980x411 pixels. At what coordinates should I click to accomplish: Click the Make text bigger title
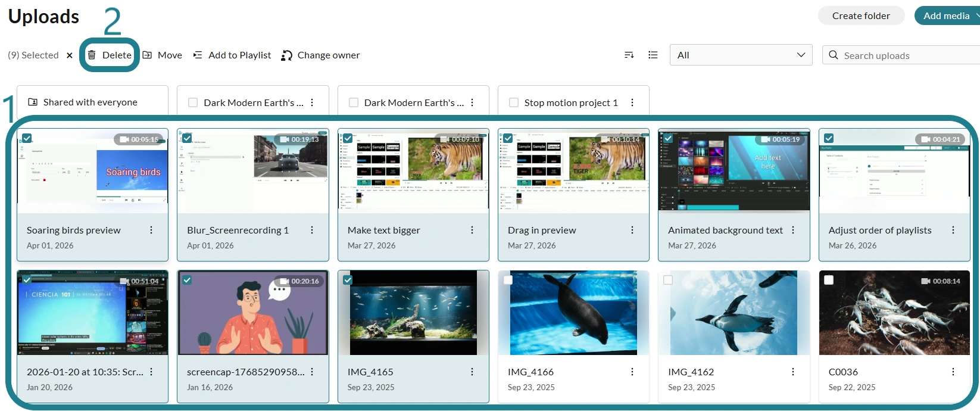tap(383, 230)
